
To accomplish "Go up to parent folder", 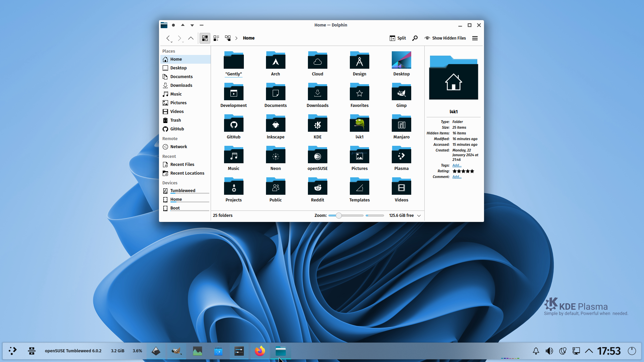I will click(x=191, y=38).
